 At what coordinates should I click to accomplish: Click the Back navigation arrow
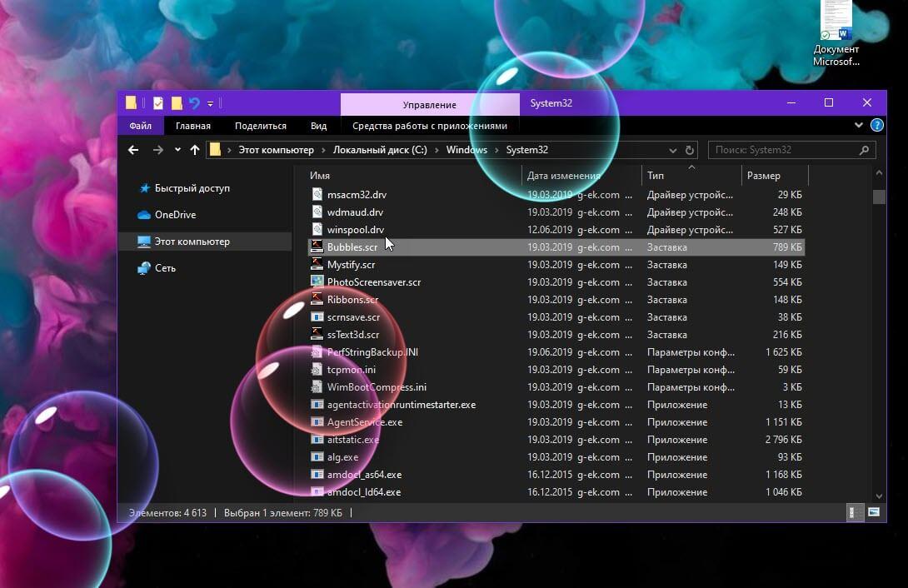tap(133, 150)
